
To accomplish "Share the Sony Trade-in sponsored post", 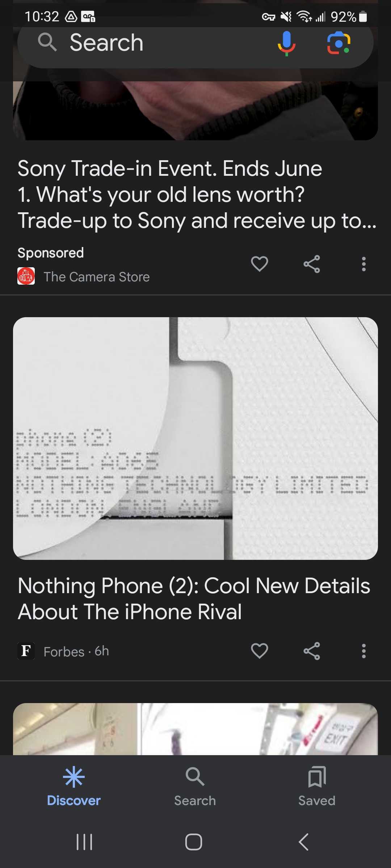I will coord(312,264).
